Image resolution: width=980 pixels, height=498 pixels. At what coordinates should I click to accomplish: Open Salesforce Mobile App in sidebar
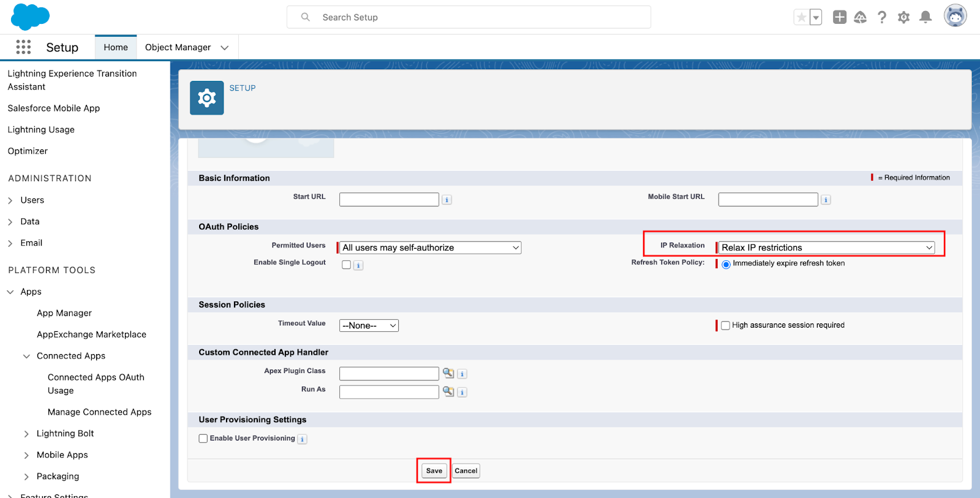[54, 108]
